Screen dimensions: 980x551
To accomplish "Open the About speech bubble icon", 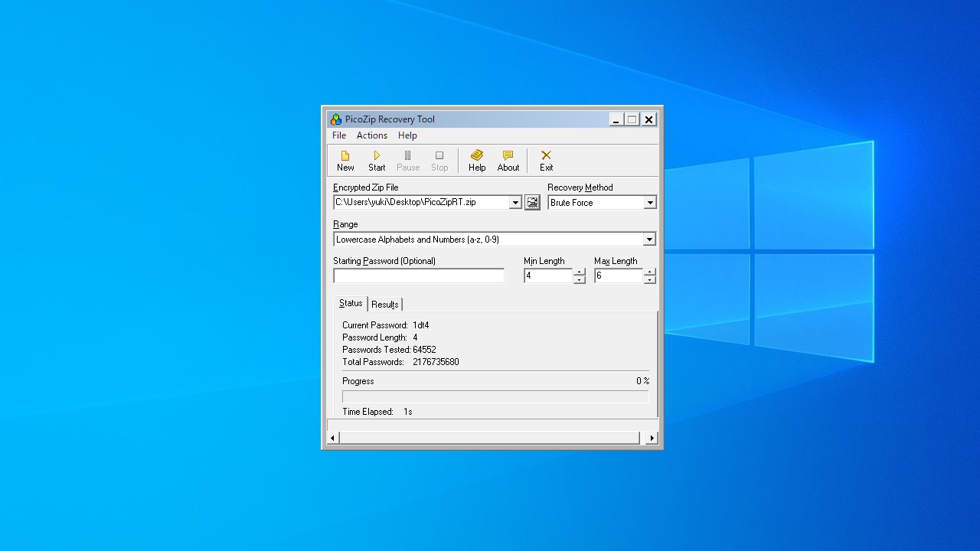I will coord(508,161).
